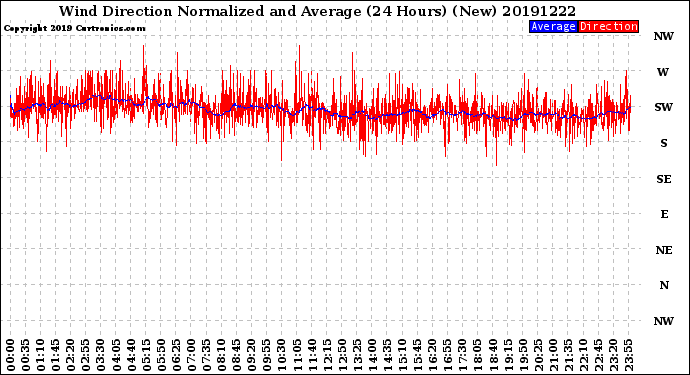
Task: Click the 04:05 time axis label
Action: 116,355
